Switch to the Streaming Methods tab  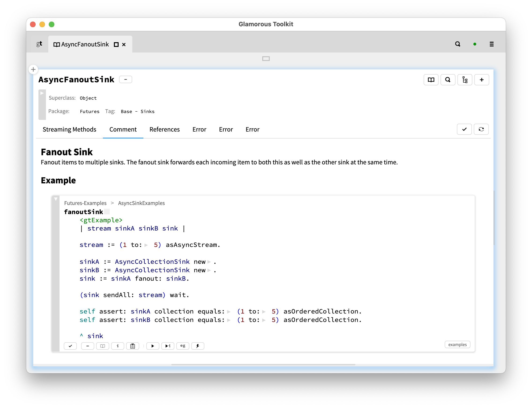(69, 129)
